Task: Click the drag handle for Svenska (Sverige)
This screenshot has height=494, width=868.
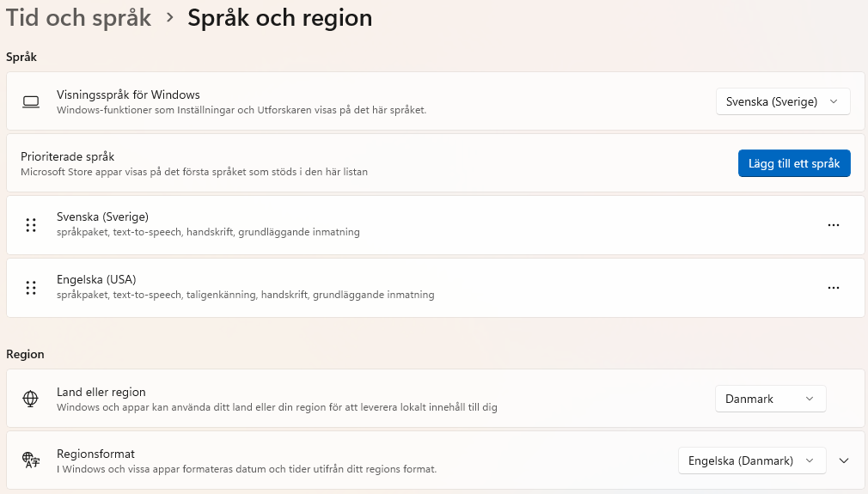Action: 31,225
